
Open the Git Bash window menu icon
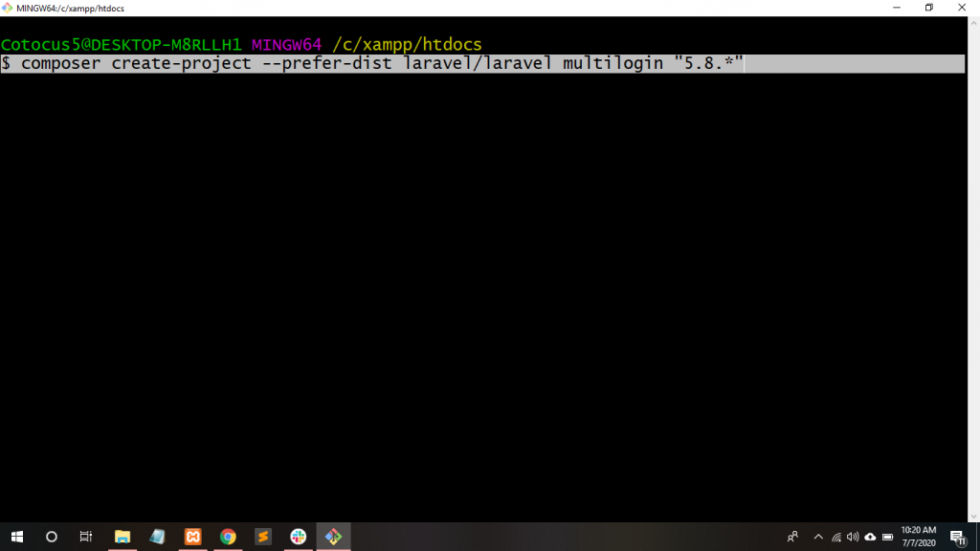point(7,8)
